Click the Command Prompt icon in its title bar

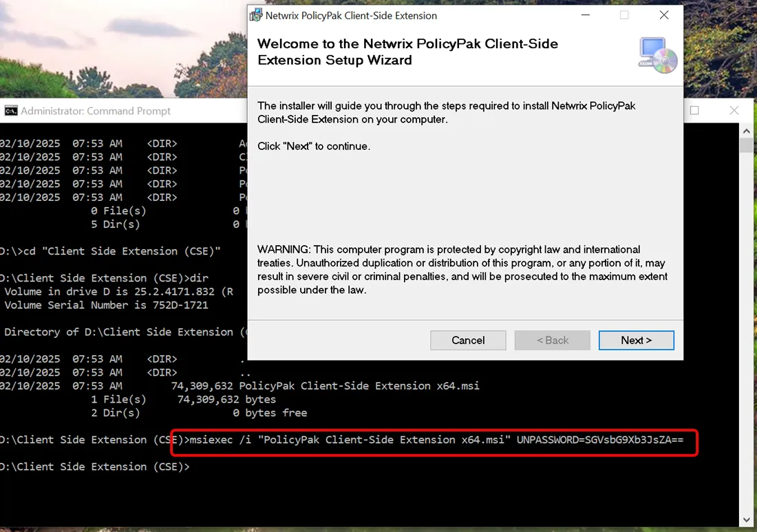tap(10, 110)
